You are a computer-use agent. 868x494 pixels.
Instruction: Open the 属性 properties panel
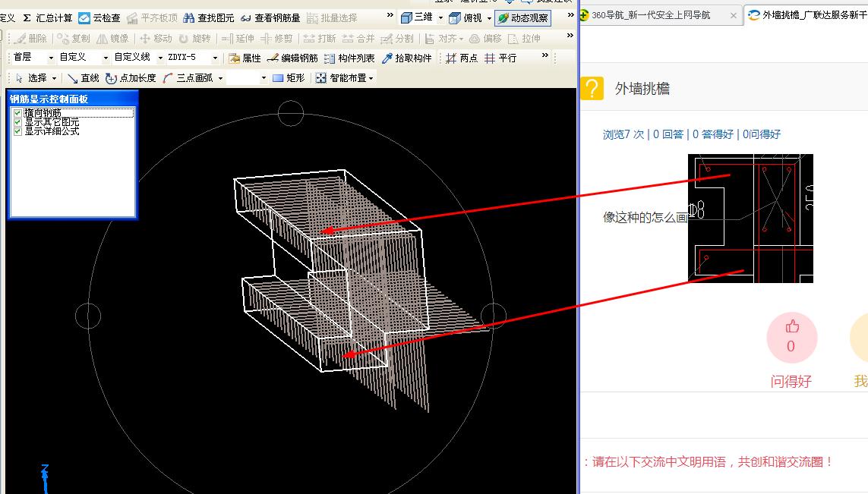coord(244,58)
